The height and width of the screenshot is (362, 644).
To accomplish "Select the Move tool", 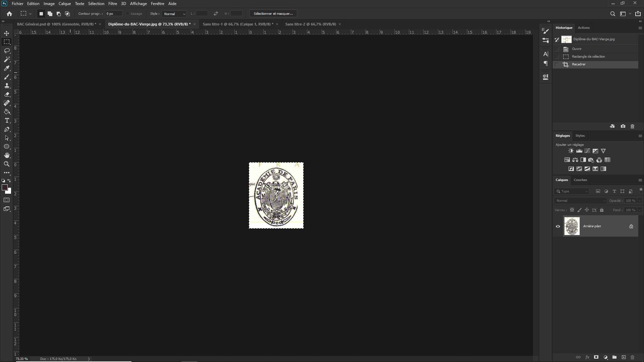I will pyautogui.click(x=7, y=33).
